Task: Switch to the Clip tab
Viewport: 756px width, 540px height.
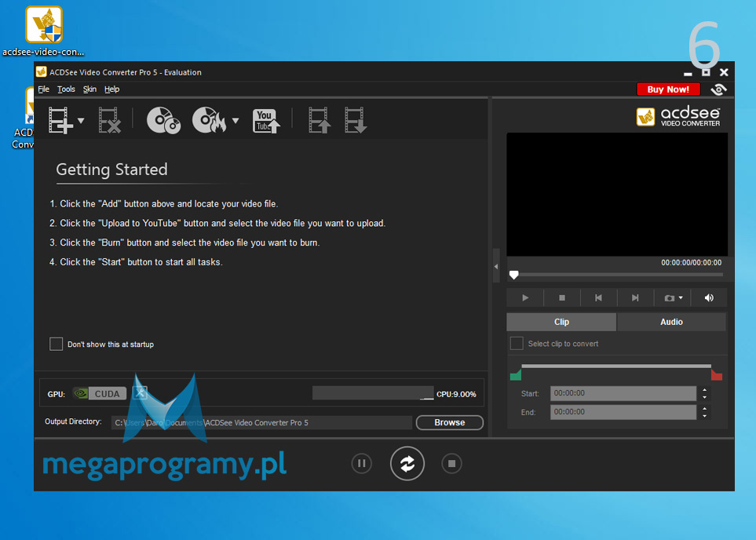Action: tap(561, 322)
